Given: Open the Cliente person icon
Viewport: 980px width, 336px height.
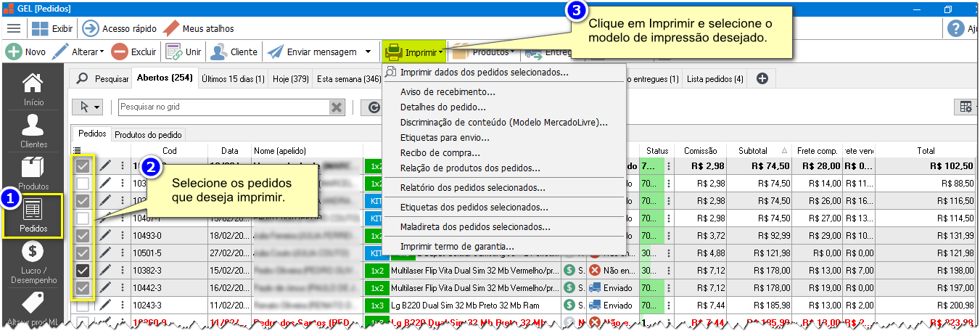Looking at the screenshot, I should point(218,52).
